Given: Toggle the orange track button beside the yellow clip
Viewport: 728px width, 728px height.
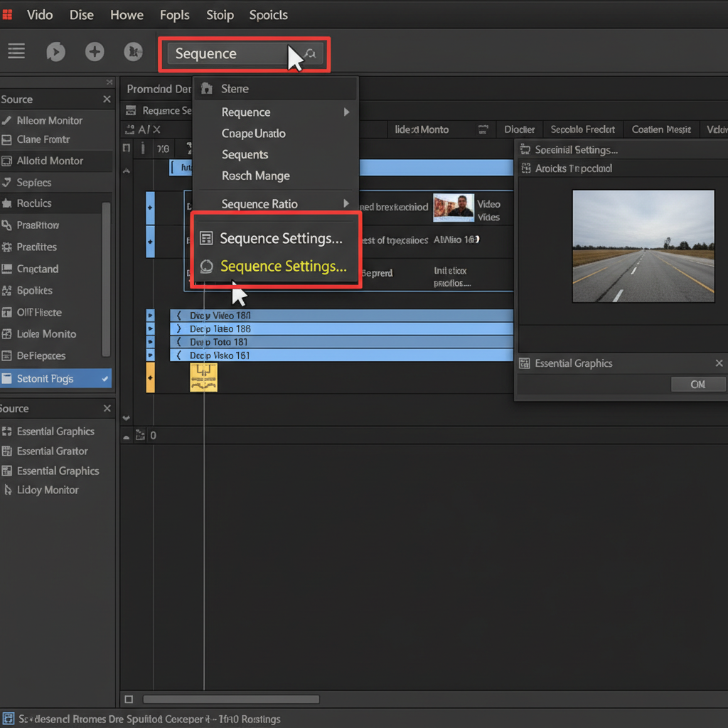Looking at the screenshot, I should click(151, 378).
